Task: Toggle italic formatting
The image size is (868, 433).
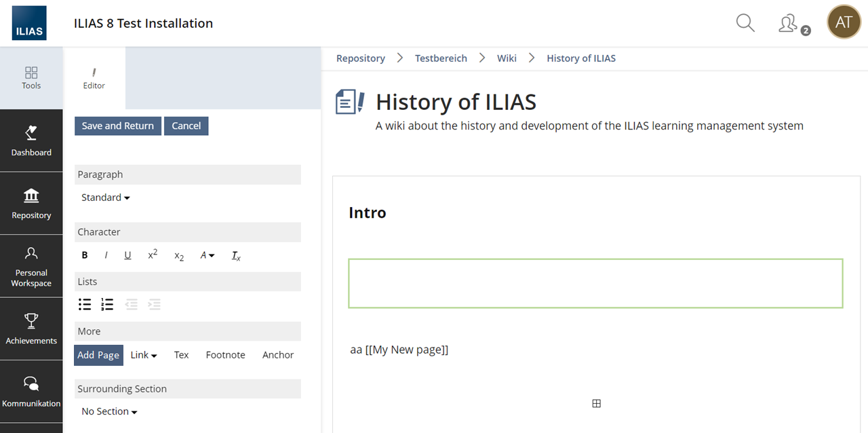Action: coord(106,256)
